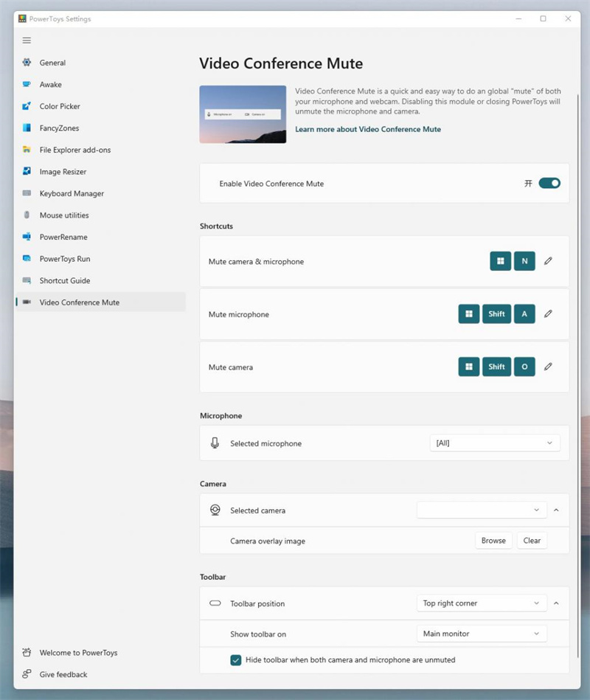Edit the Mute microphone shortcut pencil
The height and width of the screenshot is (700, 590).
click(x=548, y=313)
